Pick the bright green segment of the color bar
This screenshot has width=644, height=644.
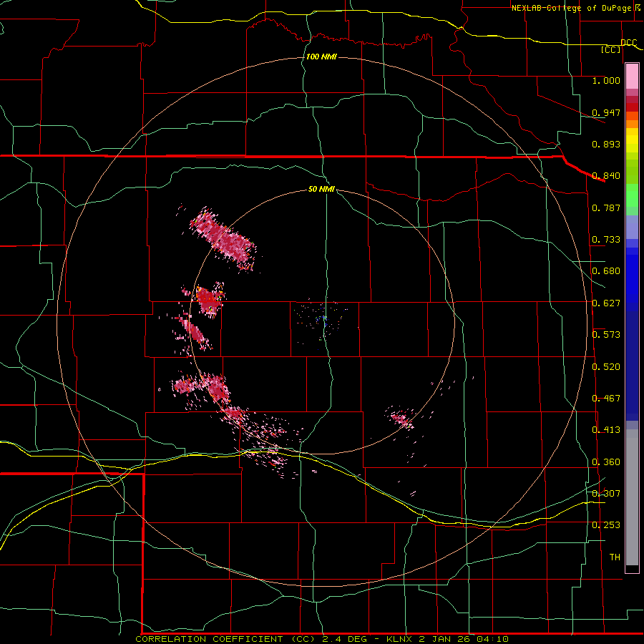pyautogui.click(x=632, y=195)
